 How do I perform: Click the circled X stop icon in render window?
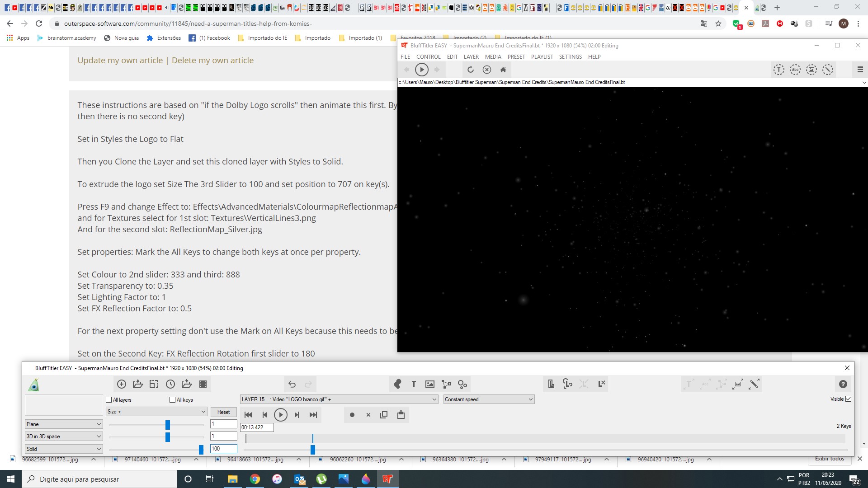pyautogui.click(x=486, y=70)
